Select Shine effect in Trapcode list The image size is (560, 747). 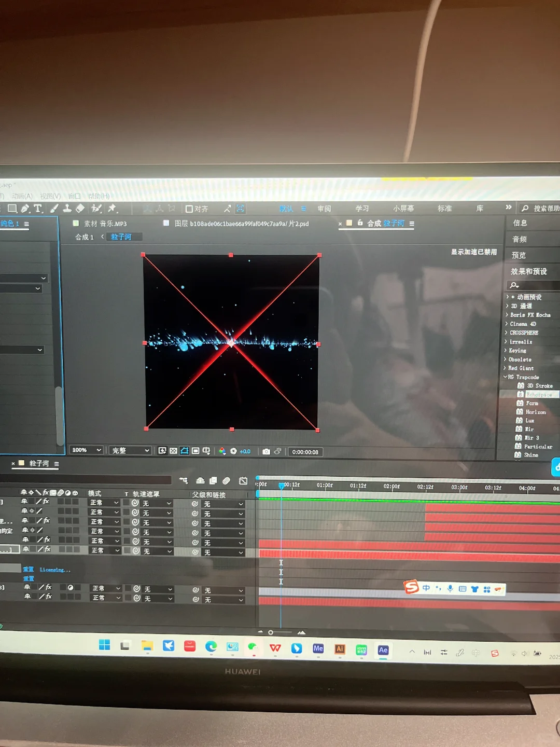531,455
